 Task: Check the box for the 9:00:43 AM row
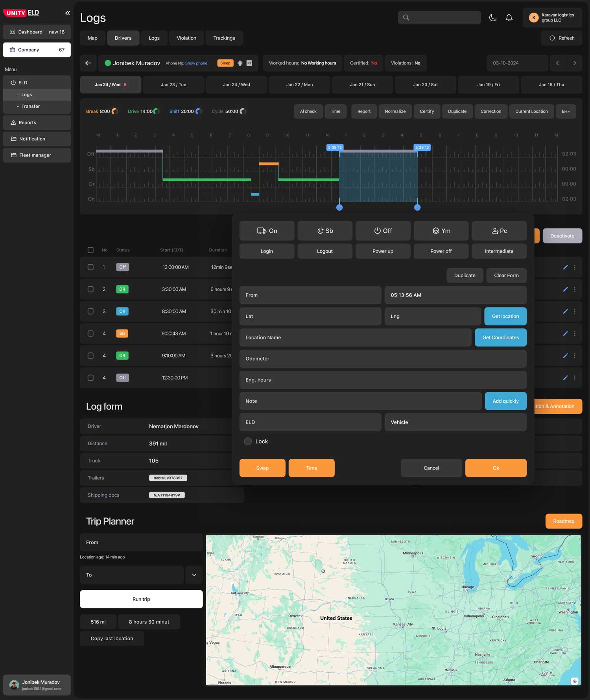[90, 333]
